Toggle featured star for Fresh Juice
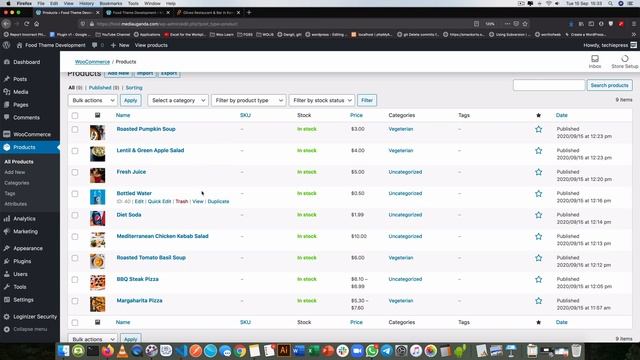Image resolution: width=640 pixels, height=360 pixels. [x=538, y=172]
